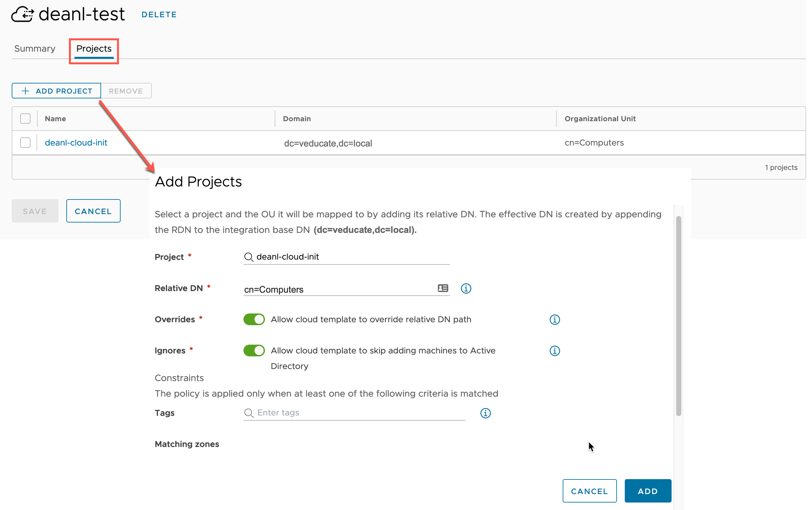Show info for the Tags field
Viewport: 812px width, 510px height.
click(x=486, y=413)
